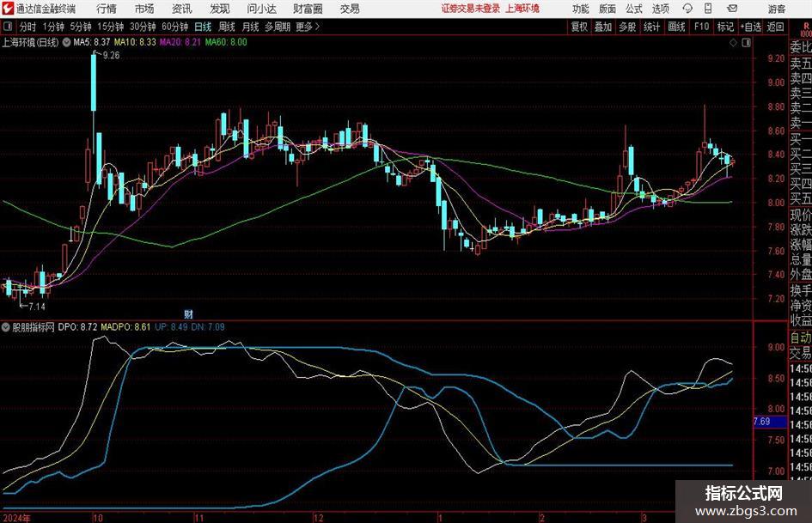Click the 叠加 overlay button

click(603, 27)
